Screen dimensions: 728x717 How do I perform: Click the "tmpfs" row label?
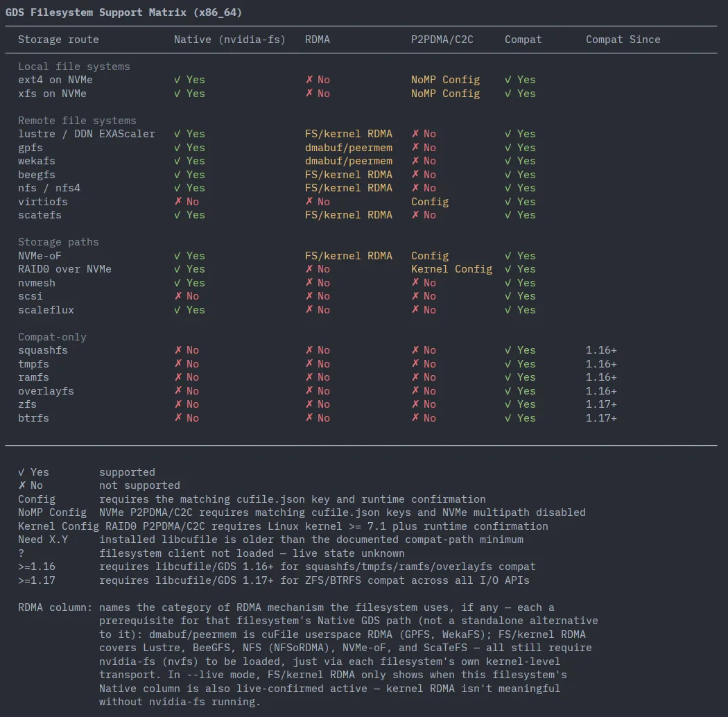[33, 364]
